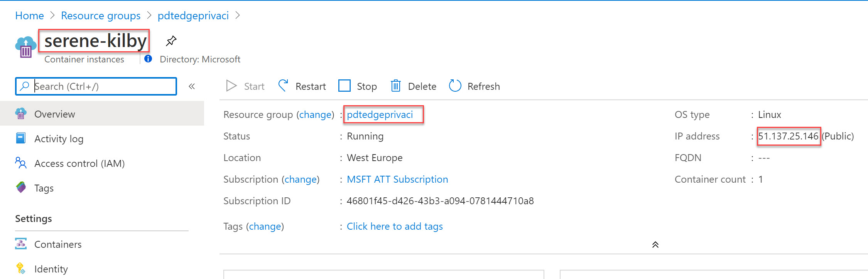This screenshot has height=279, width=868.
Task: Click the container instances resource icon
Action: click(25, 47)
